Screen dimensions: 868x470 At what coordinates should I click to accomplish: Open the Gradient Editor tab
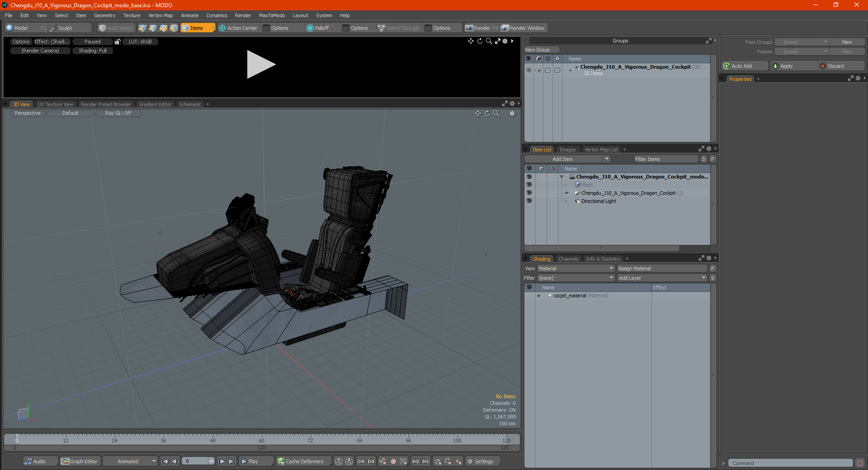point(155,104)
